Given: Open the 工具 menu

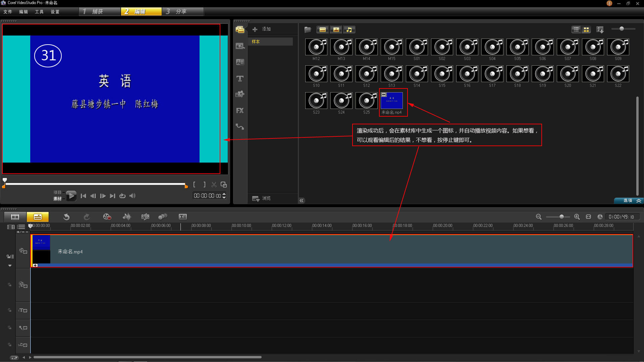Looking at the screenshot, I should pos(39,12).
